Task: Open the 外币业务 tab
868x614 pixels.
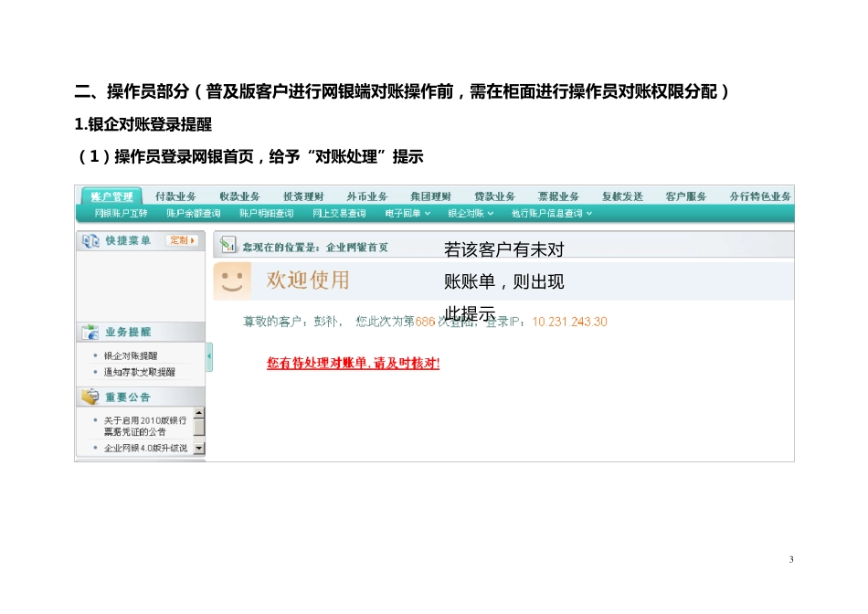Action: (367, 196)
